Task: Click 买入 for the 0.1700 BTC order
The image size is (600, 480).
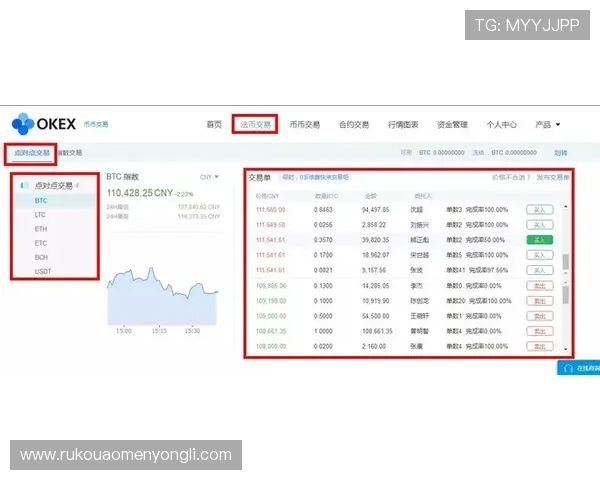Action: pyautogui.click(x=540, y=255)
